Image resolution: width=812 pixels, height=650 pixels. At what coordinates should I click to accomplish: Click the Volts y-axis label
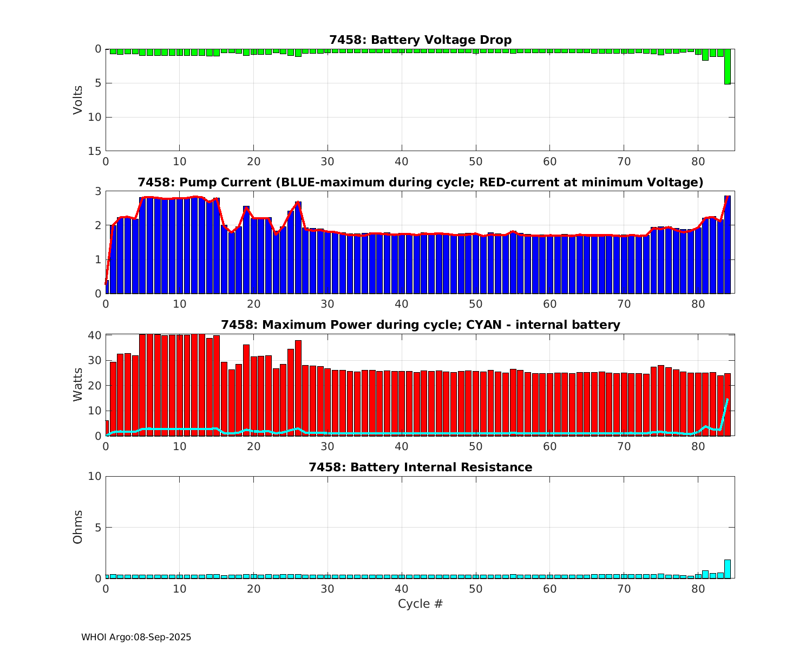point(78,100)
